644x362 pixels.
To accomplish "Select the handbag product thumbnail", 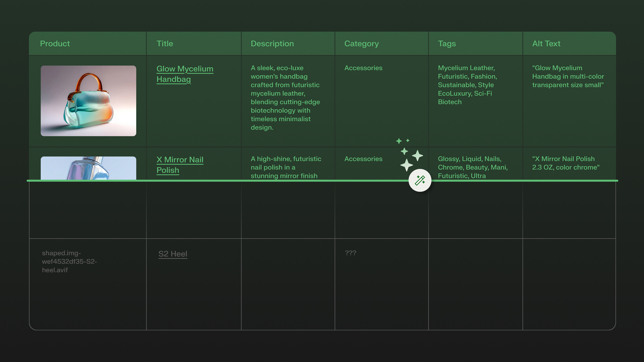I will (x=88, y=101).
